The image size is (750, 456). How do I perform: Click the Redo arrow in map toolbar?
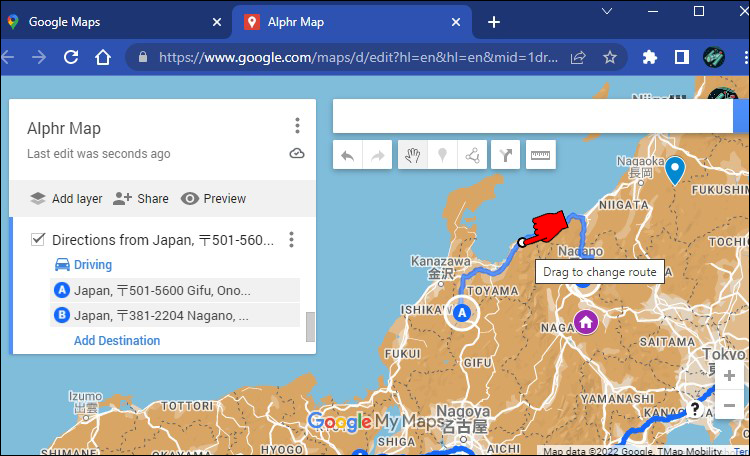pyautogui.click(x=377, y=155)
